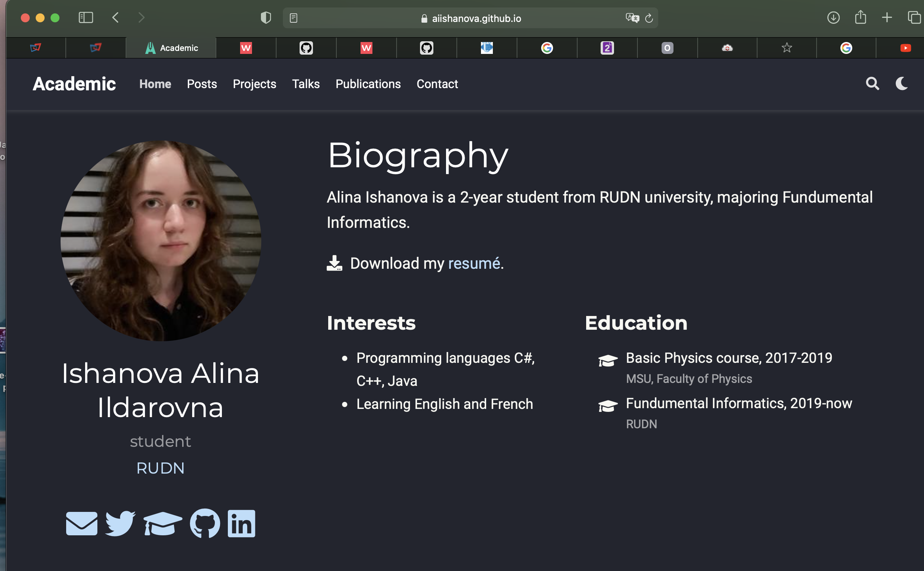The width and height of the screenshot is (924, 571).
Task: Open the Publications nav menu item
Action: point(368,84)
